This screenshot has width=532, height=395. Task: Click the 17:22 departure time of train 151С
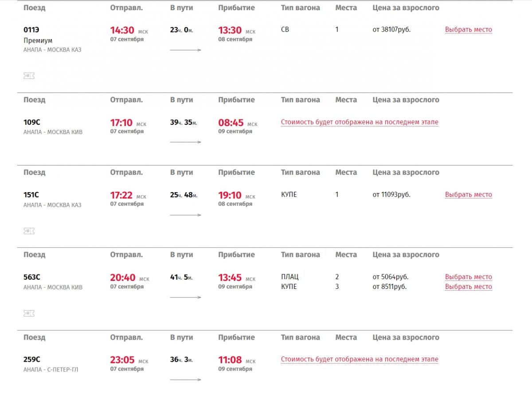pos(122,195)
